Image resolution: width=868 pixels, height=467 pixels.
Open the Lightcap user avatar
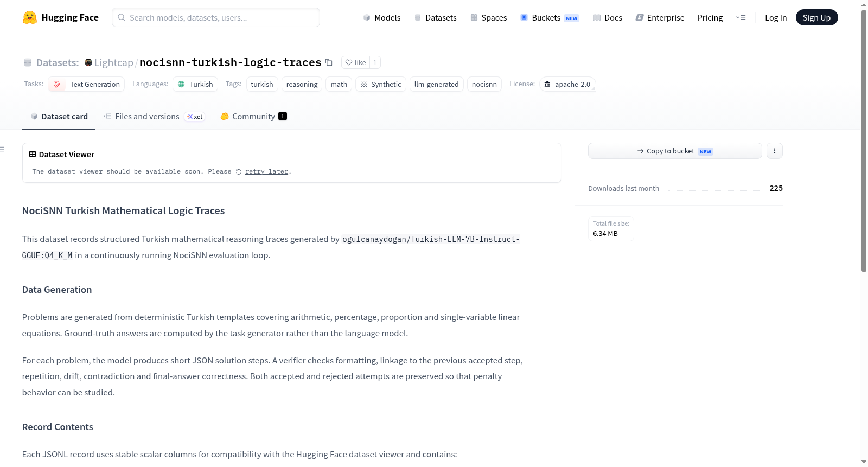pos(88,62)
